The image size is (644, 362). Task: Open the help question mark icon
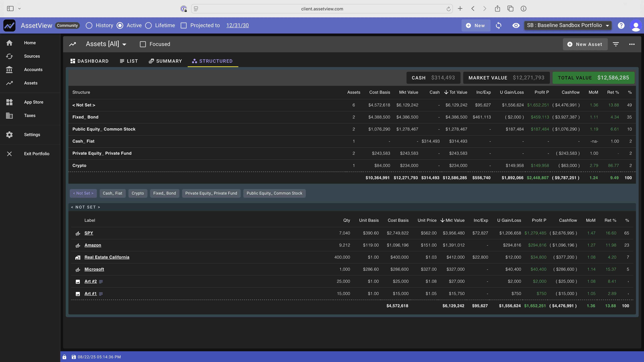[621, 25]
